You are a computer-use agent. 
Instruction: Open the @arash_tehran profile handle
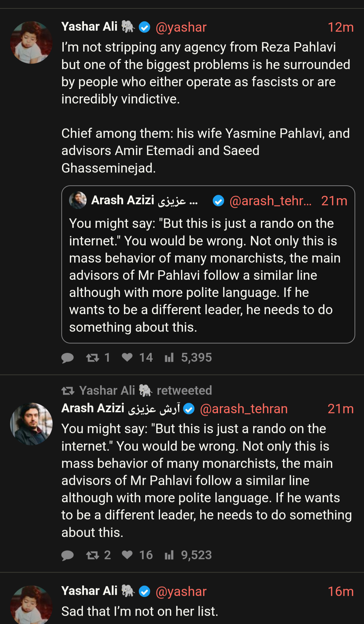click(244, 409)
